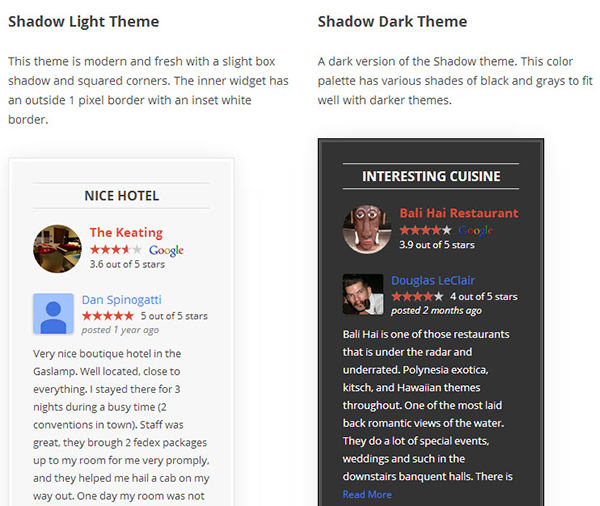Click Bali Hai Restaurant tiki photo
This screenshot has width=600, height=506.
pyautogui.click(x=363, y=229)
